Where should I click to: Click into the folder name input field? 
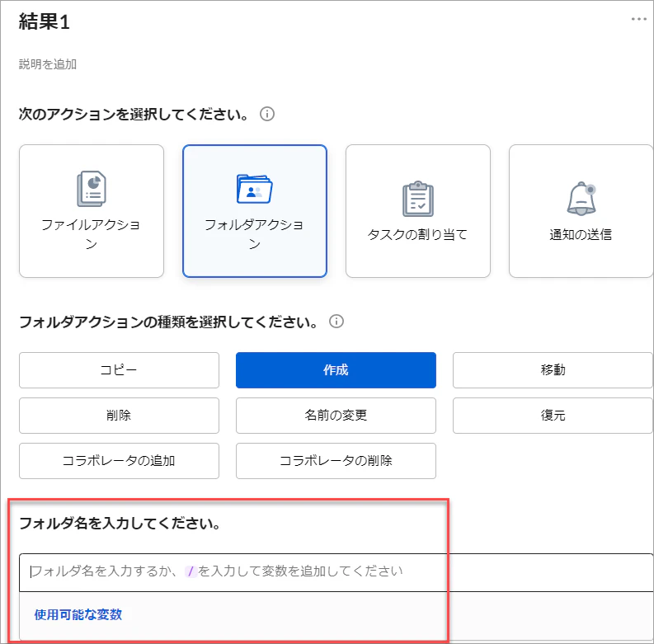click(336, 572)
